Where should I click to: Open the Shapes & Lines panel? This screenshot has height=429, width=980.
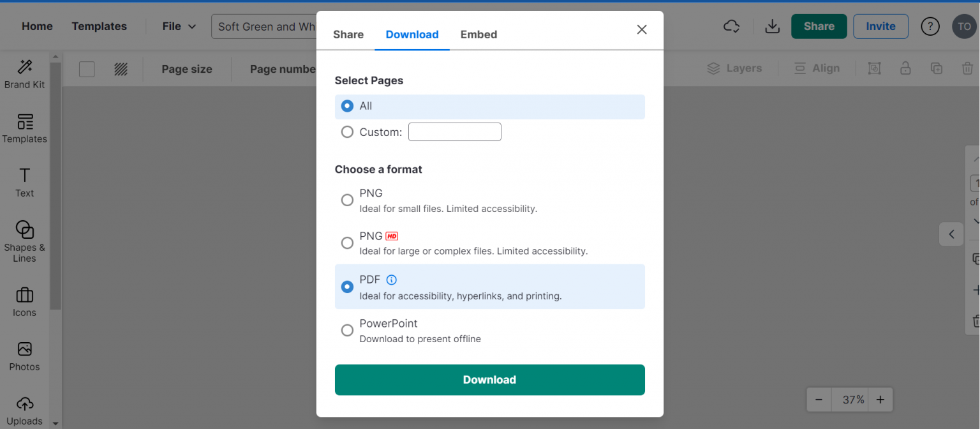24,241
